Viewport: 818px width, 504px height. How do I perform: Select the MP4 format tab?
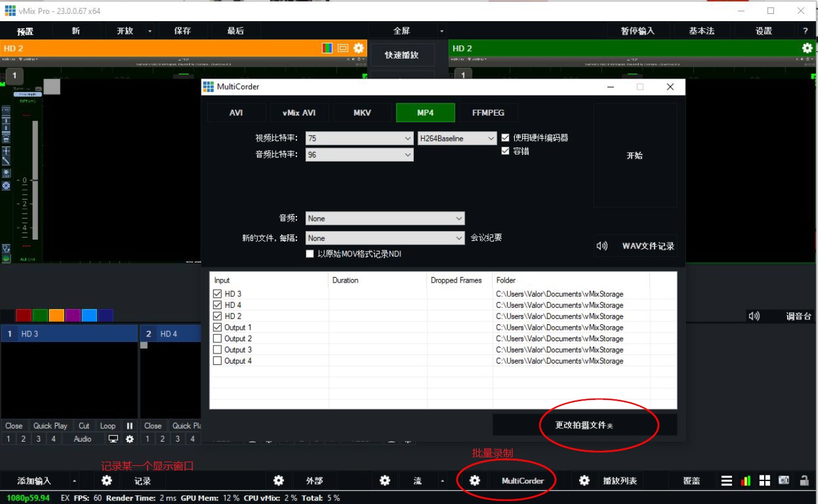point(425,113)
